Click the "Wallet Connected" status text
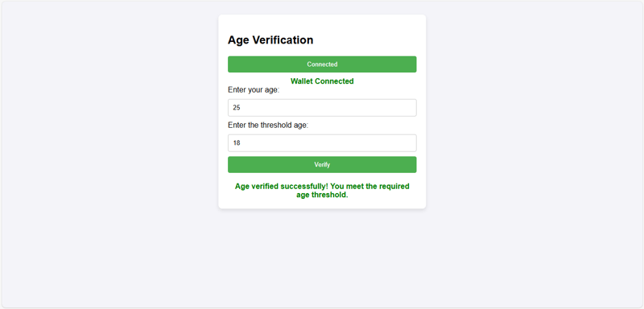Viewport: 644px width, 309px height. pyautogui.click(x=322, y=81)
